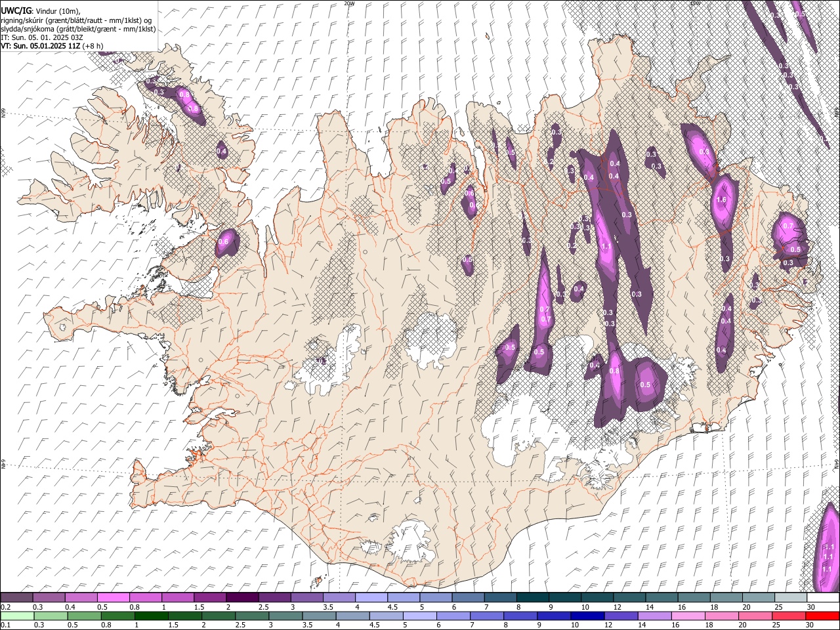Viewport: 840px width, 630px height.
Task: Click the 'rigning/skúrir' legend description line
Action: point(77,20)
